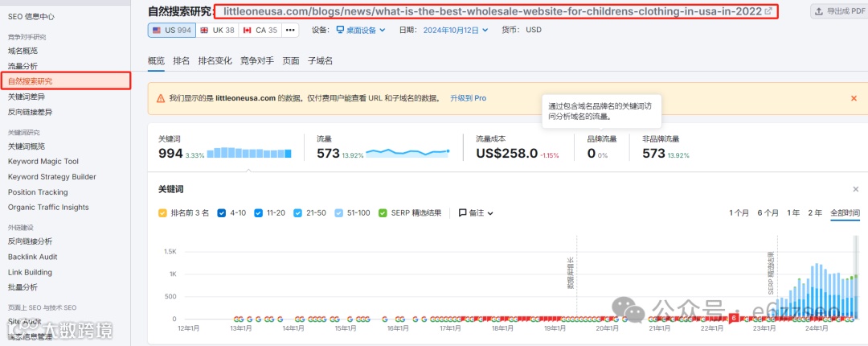The width and height of the screenshot is (868, 346).
Task: Select the 1年 time range
Action: tap(793, 213)
